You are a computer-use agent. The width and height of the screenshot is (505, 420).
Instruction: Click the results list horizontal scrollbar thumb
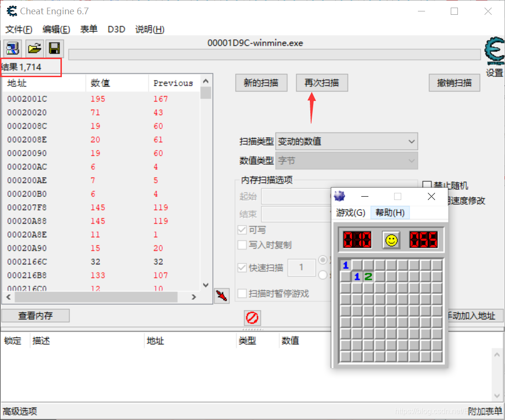click(96, 297)
